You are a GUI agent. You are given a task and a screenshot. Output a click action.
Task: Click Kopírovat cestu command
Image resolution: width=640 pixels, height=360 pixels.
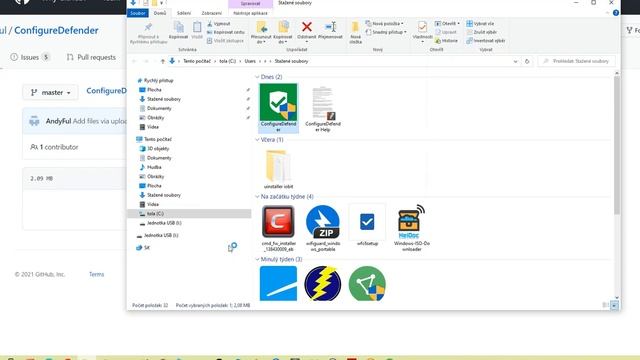point(226,32)
